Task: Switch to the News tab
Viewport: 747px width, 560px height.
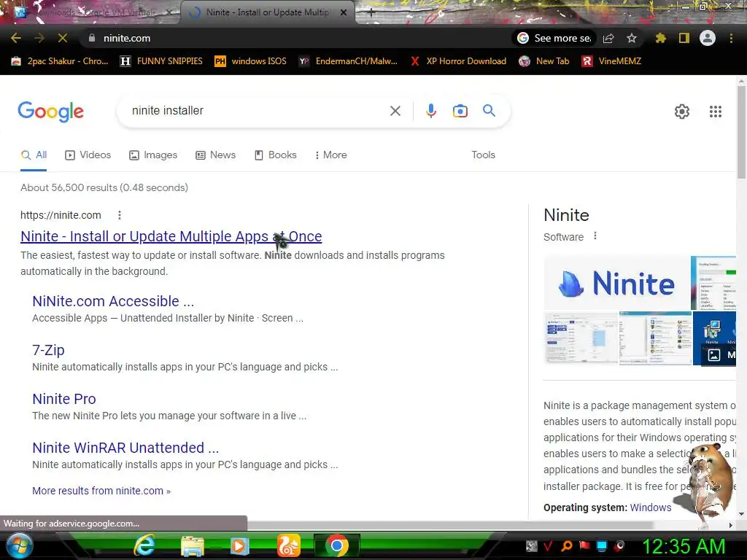Action: coord(216,155)
